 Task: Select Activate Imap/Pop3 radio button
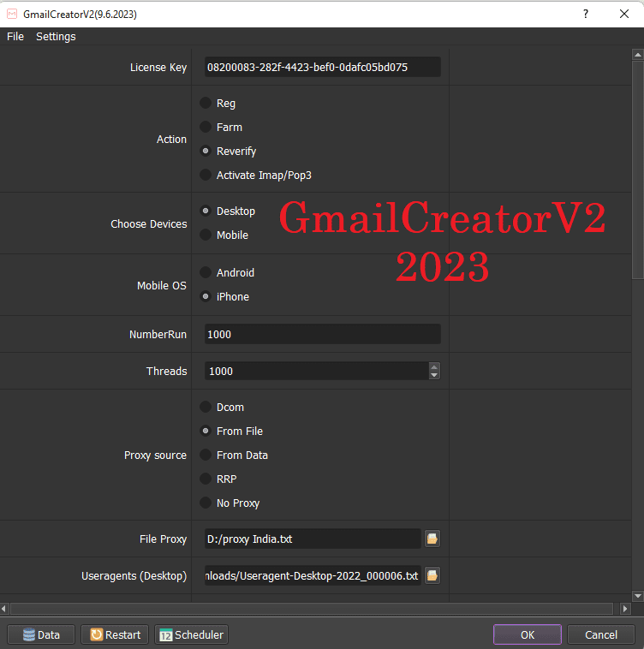coord(206,175)
